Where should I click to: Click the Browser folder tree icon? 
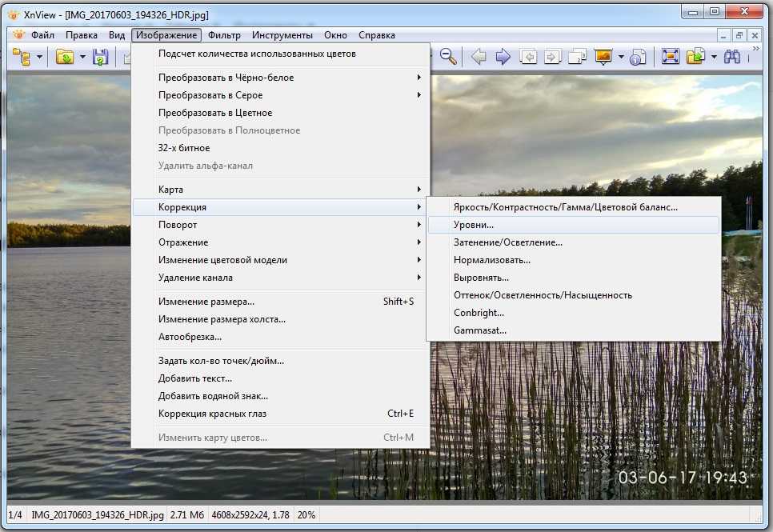(22, 57)
